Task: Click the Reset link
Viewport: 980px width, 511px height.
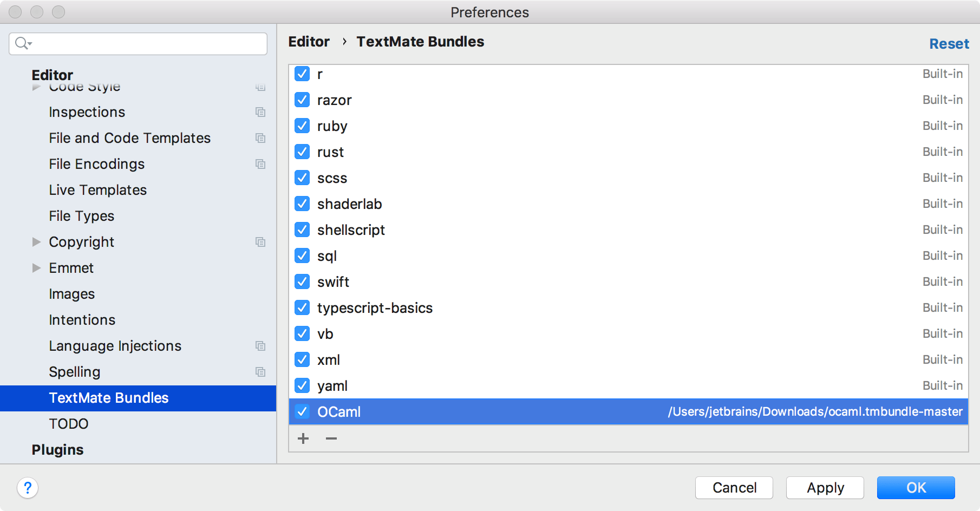Action: pyautogui.click(x=949, y=44)
